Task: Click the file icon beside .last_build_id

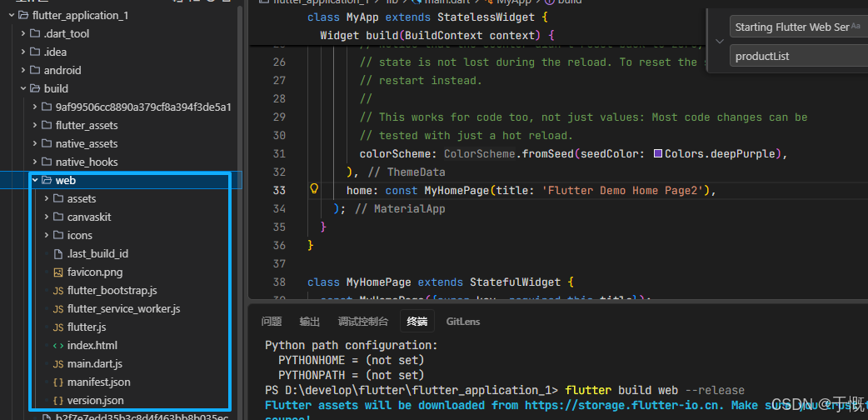Action: pyautogui.click(x=58, y=254)
